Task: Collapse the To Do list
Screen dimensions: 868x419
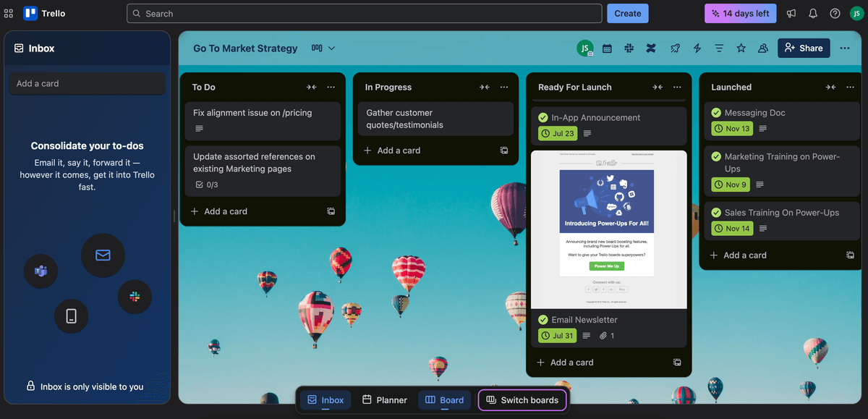Action: (311, 86)
